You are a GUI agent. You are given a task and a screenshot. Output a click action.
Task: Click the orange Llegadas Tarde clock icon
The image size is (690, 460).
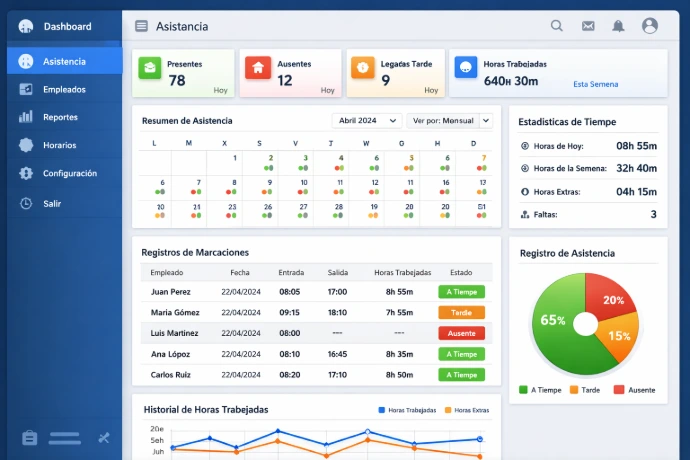[363, 68]
